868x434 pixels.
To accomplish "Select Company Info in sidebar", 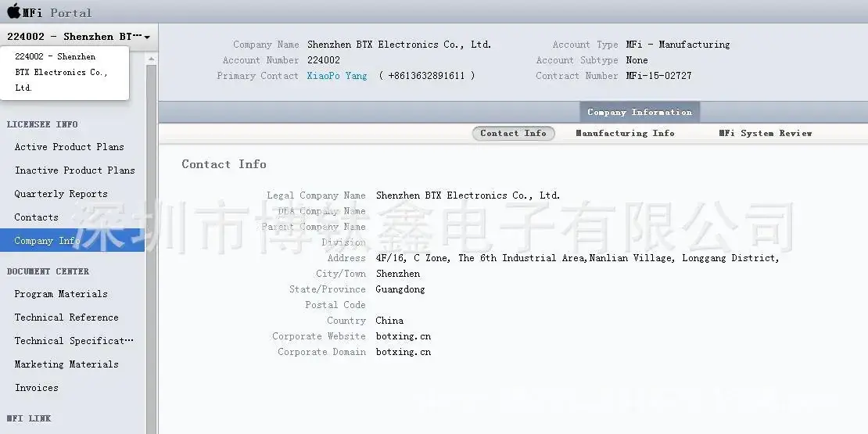I will tap(72, 240).
